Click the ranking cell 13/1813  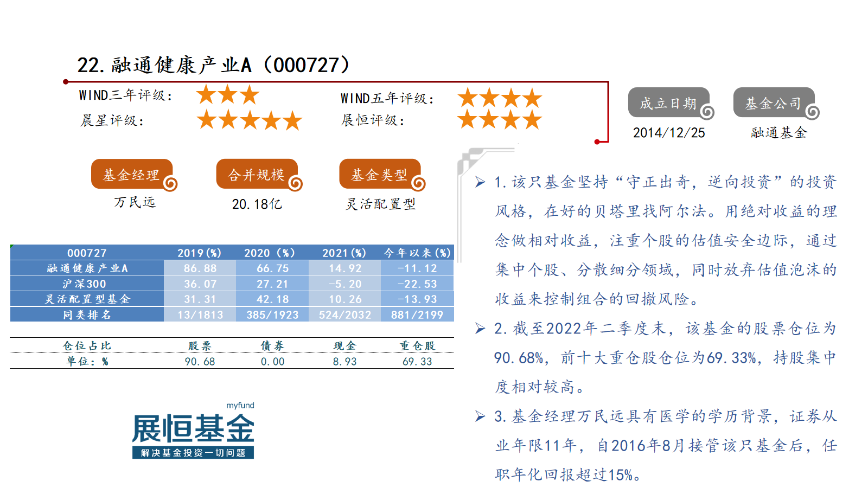point(200,314)
